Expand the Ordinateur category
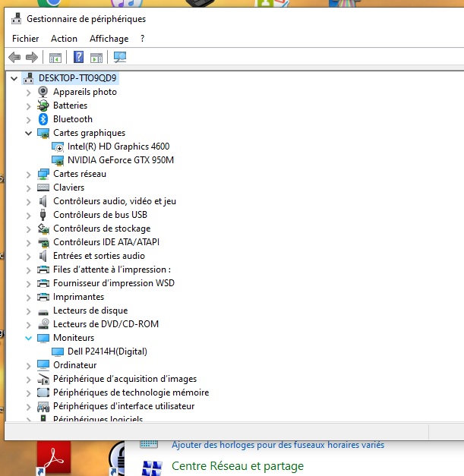 coord(29,365)
